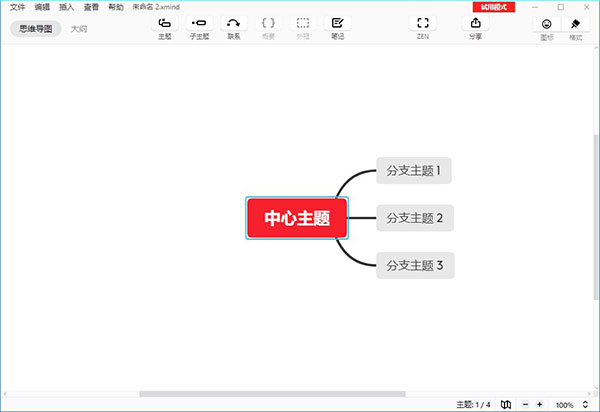Viewport: 600px width, 412px height.
Task: Open the 帮助 menu
Action: [x=116, y=7]
